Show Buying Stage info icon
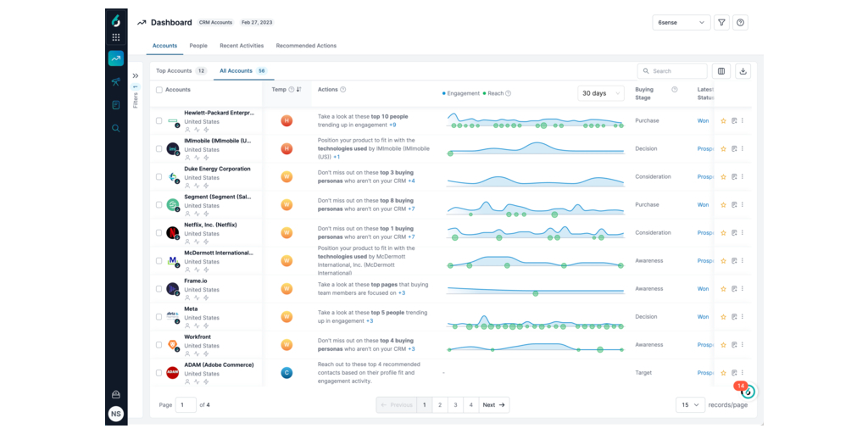 (674, 90)
